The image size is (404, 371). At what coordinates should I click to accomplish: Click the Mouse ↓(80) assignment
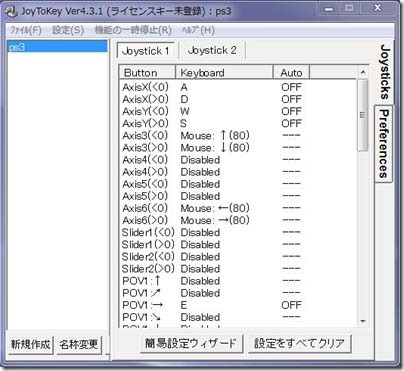pyautogui.click(x=215, y=148)
